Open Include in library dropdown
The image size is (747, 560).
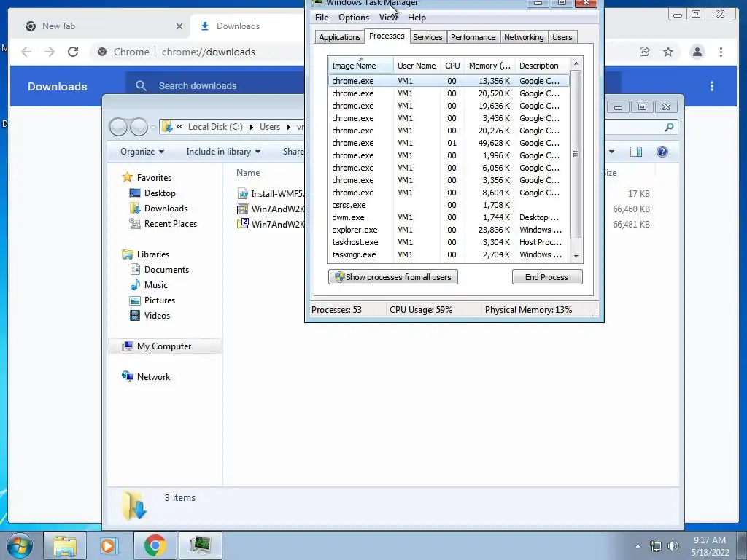coord(223,152)
